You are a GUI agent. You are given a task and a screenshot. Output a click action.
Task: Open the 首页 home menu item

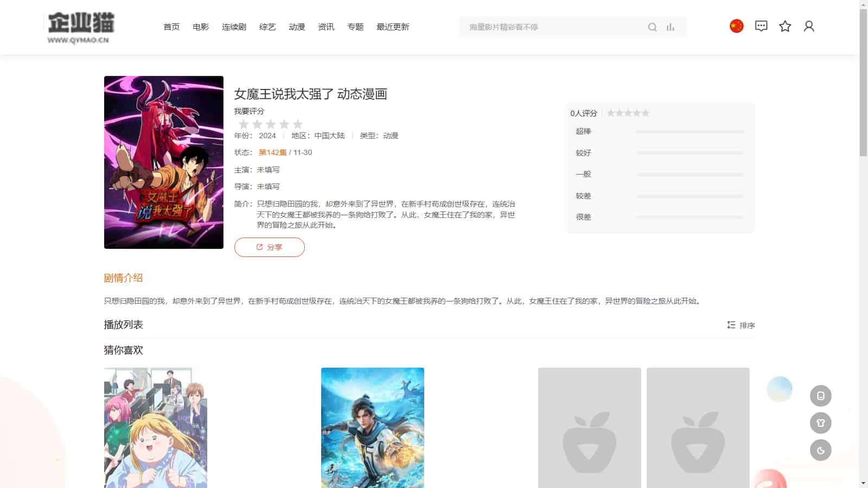(171, 27)
